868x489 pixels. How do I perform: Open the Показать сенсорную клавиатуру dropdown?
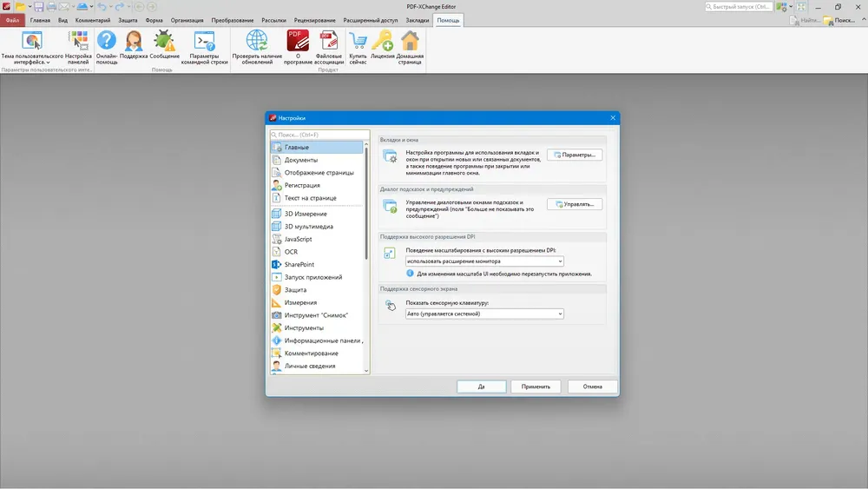click(x=484, y=314)
